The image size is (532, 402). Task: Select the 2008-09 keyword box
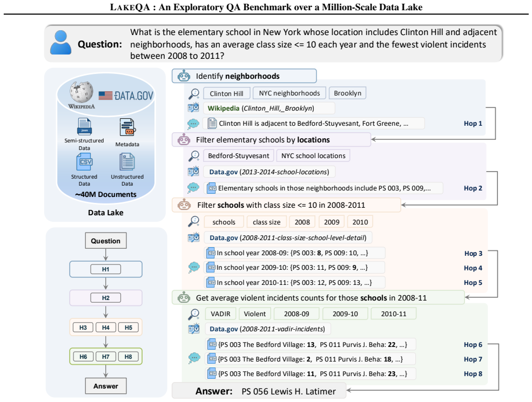pos(297,314)
